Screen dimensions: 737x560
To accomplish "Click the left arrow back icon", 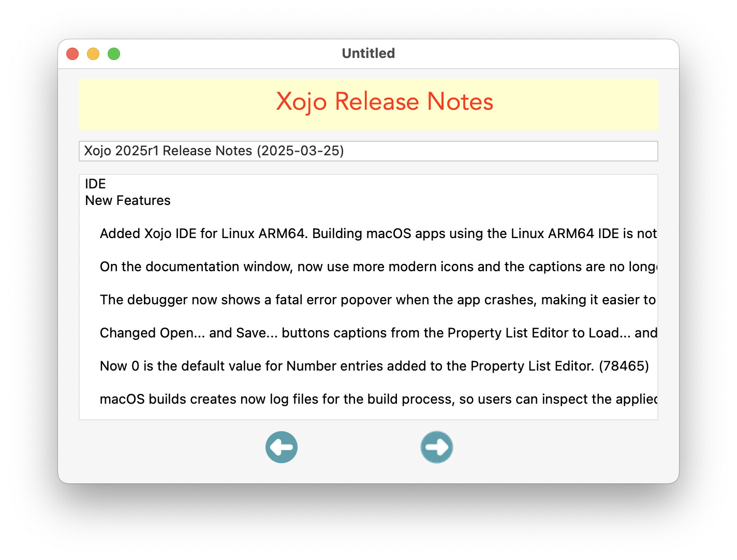I will (x=282, y=447).
